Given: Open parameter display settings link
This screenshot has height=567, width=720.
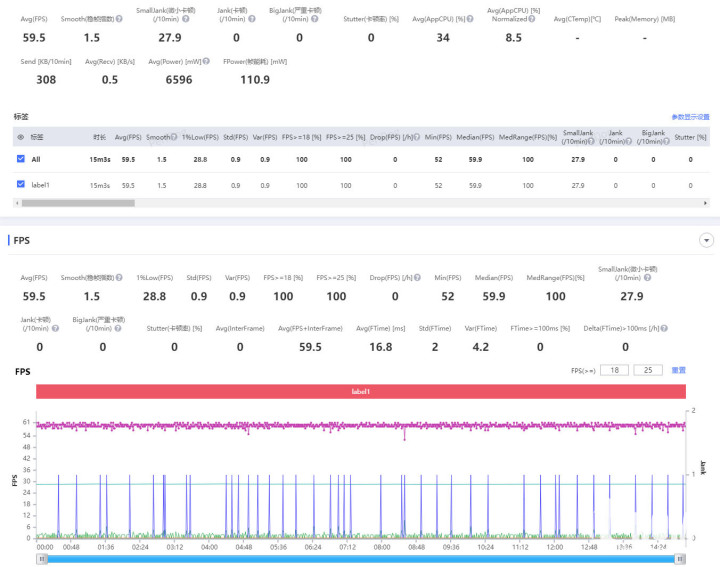Looking at the screenshot, I should [690, 117].
